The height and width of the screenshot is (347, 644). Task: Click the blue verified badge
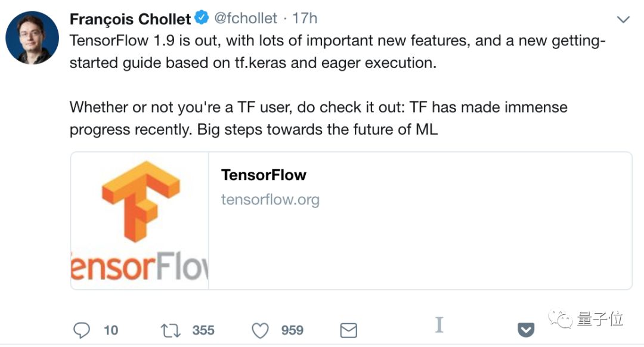pos(202,18)
